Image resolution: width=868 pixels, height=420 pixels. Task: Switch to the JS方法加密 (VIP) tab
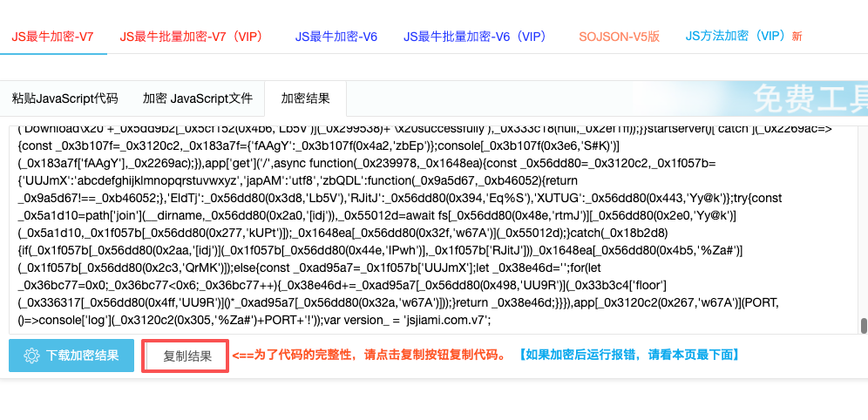click(736, 37)
